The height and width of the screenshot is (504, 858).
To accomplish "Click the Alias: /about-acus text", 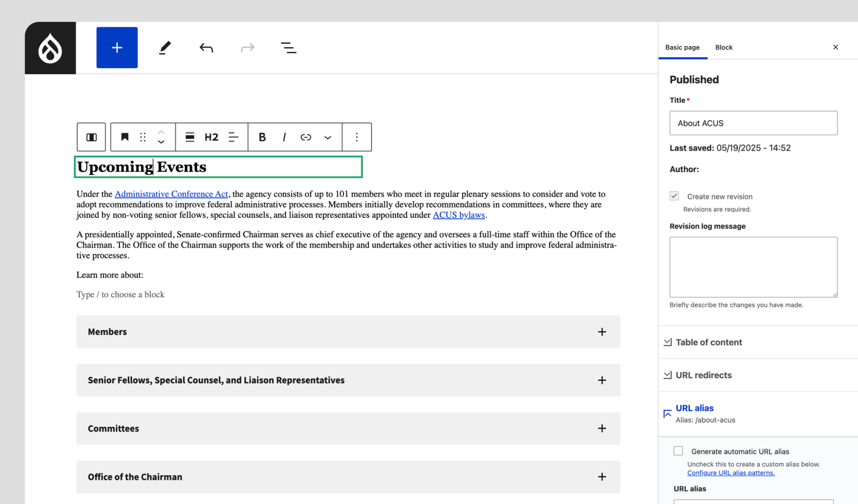I will tap(705, 420).
